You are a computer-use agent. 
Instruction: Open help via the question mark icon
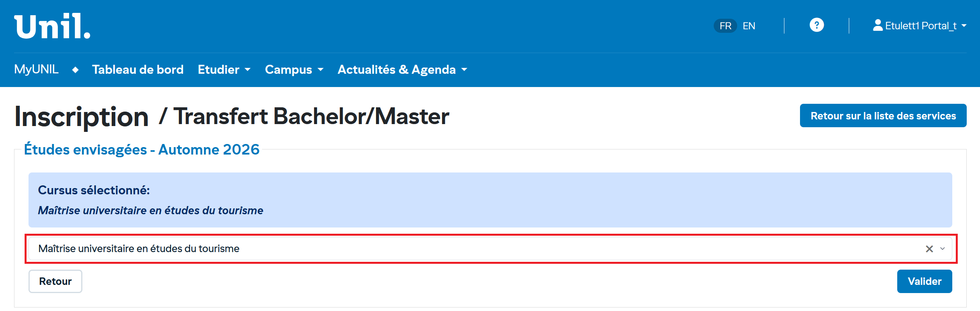click(816, 25)
